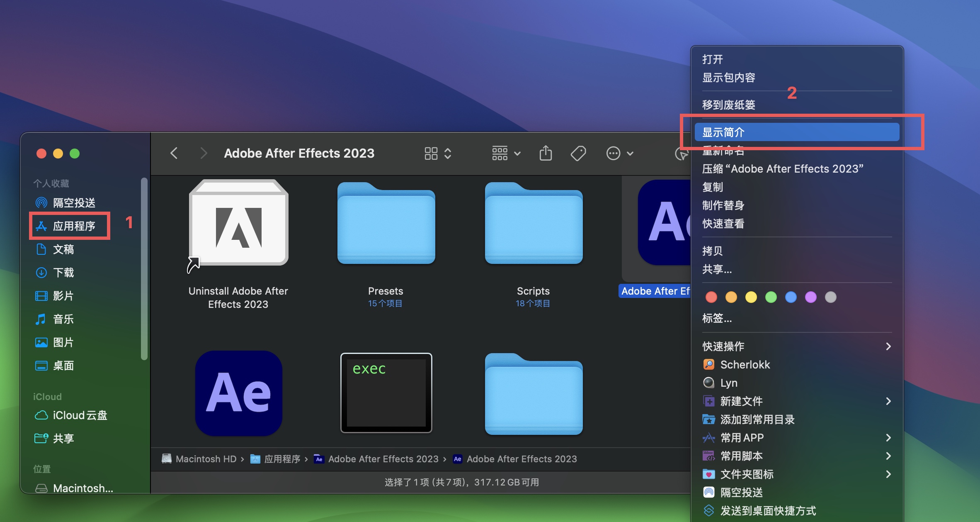Open Documents folder in sidebar
The width and height of the screenshot is (980, 522).
click(55, 249)
